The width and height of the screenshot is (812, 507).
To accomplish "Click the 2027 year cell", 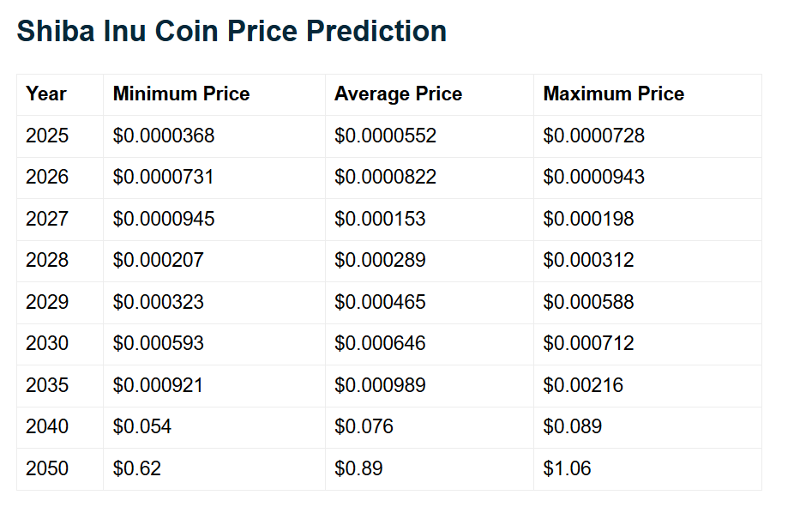I will (47, 219).
